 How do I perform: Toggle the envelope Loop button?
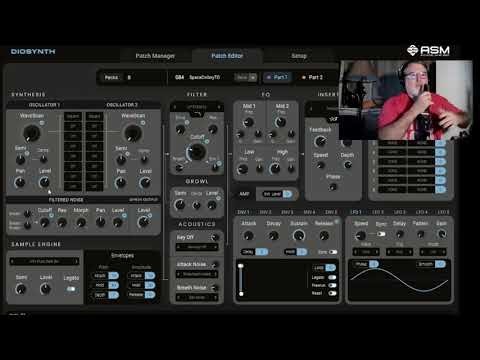click(324, 268)
